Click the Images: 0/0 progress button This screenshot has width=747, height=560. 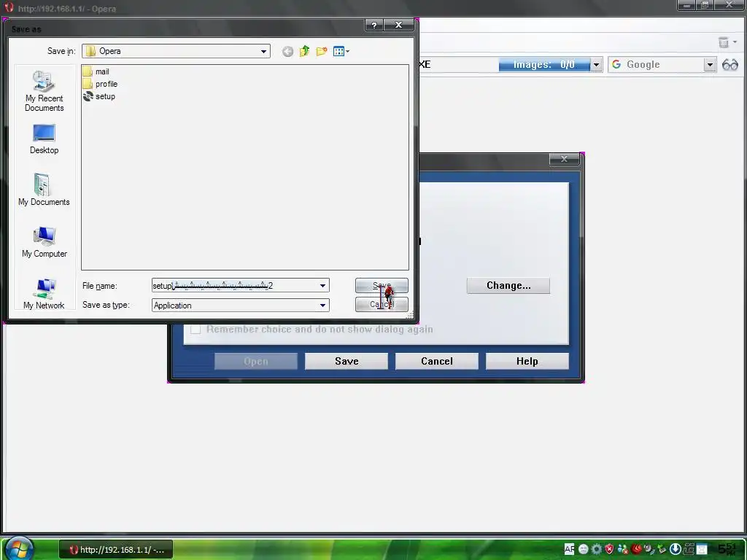(x=544, y=65)
